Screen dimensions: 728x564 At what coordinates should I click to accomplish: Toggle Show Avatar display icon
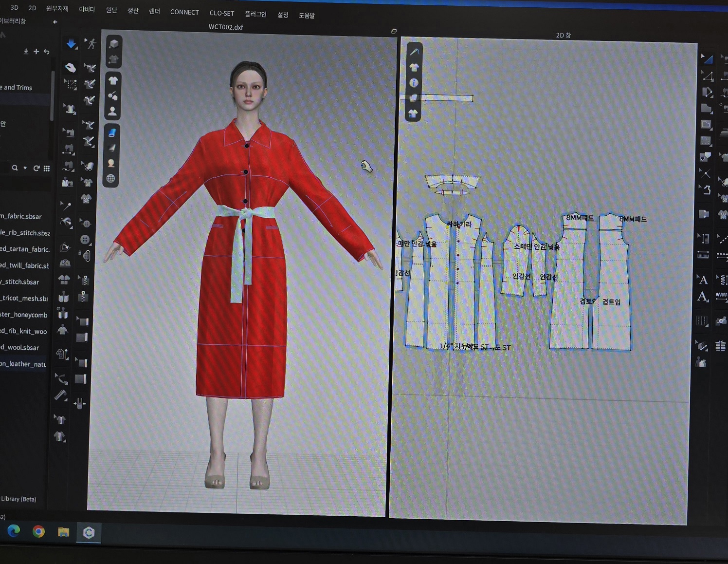(x=112, y=112)
